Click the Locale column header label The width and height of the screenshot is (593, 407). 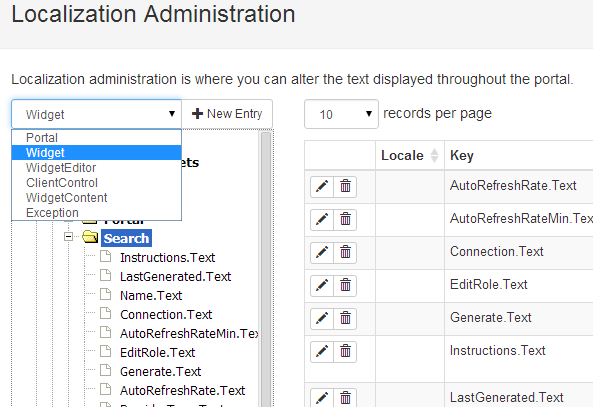(402, 155)
